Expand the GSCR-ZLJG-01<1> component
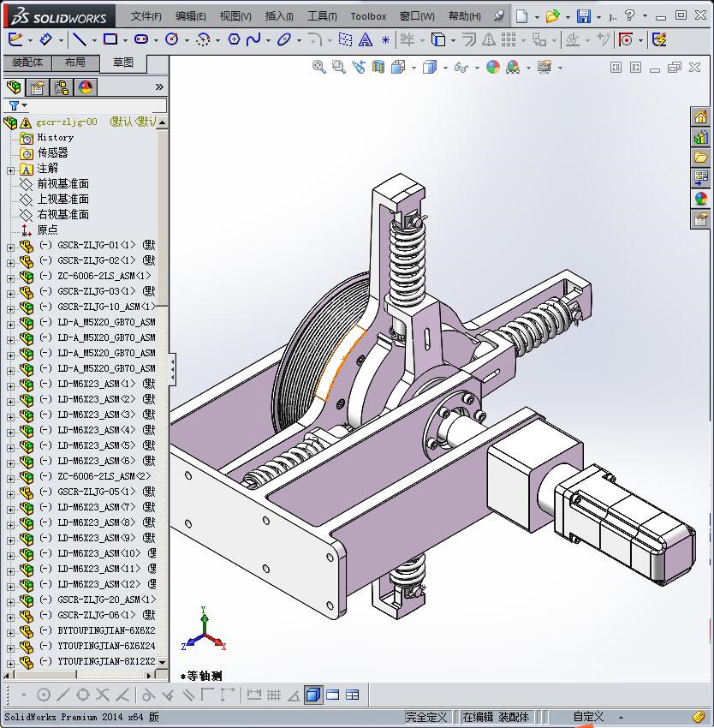Viewport: 714px width, 728px height. [10, 248]
